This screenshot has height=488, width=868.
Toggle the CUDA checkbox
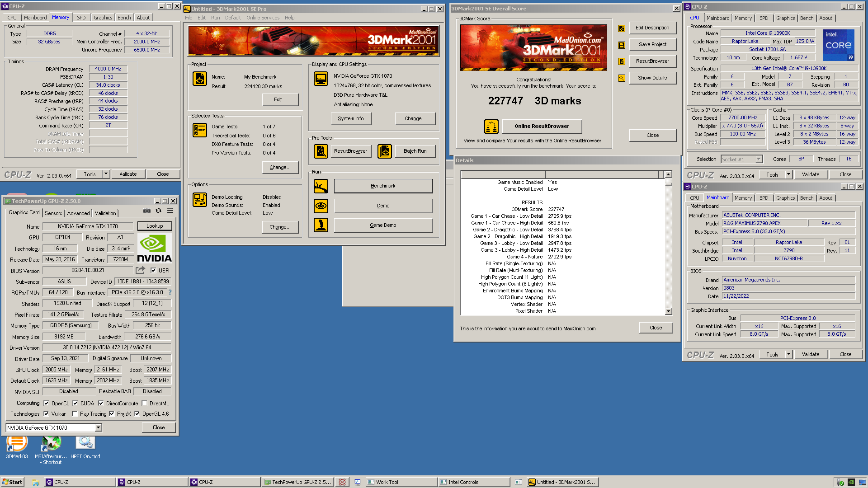tap(75, 403)
